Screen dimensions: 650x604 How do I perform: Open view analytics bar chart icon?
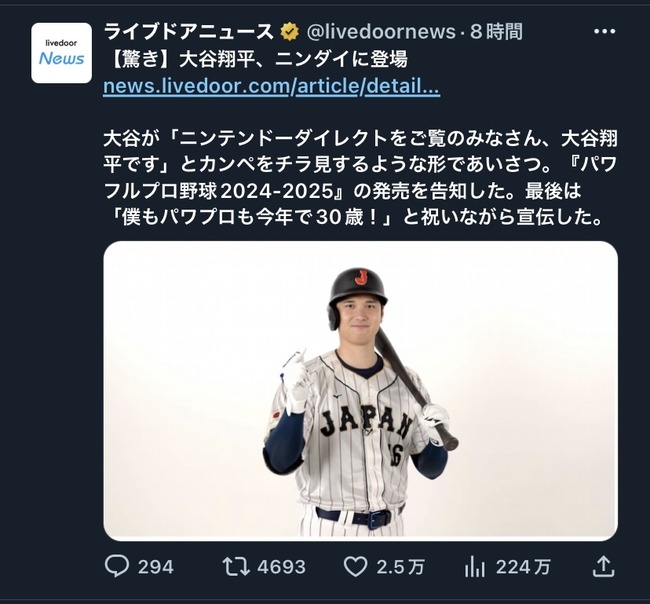(x=475, y=566)
